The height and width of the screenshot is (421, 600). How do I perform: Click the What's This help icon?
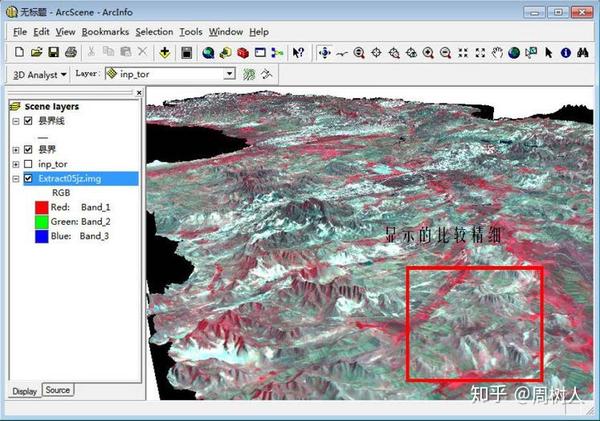(x=298, y=52)
